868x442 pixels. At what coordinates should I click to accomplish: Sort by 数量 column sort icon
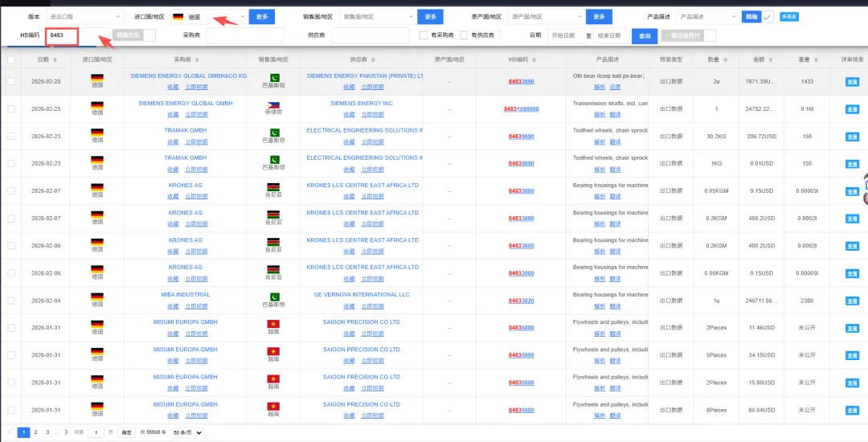click(x=725, y=59)
